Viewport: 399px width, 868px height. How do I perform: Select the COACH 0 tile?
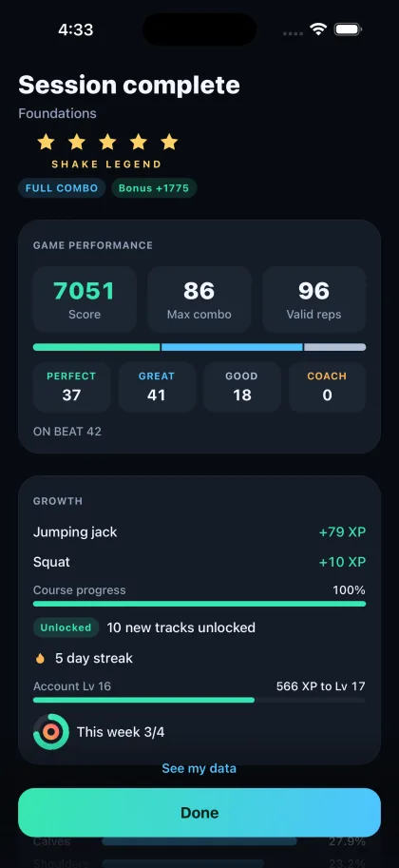point(327,388)
